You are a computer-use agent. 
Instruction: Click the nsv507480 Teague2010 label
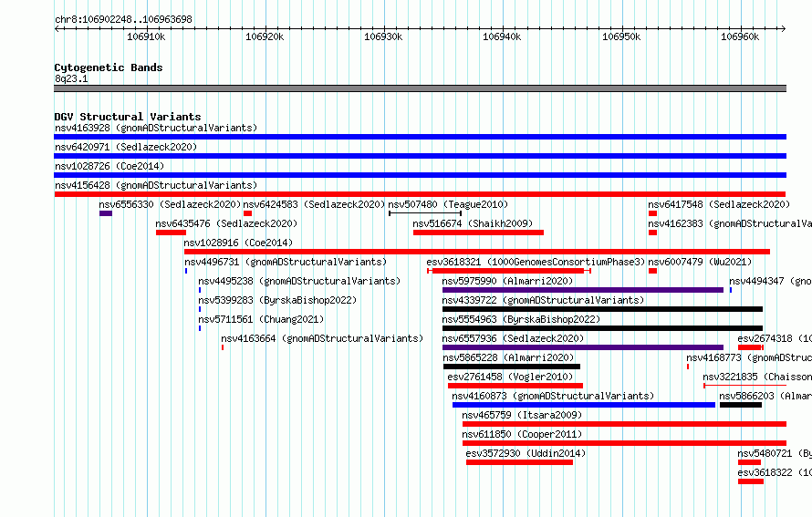448,204
